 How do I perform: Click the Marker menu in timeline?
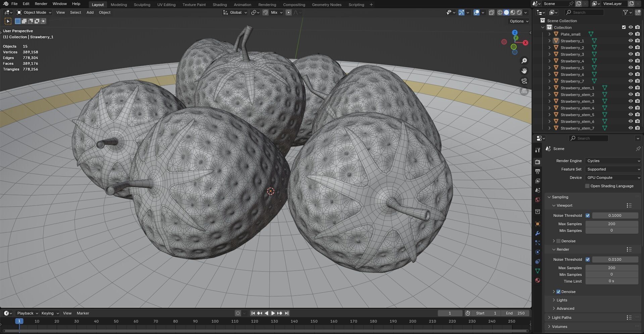pos(83,313)
